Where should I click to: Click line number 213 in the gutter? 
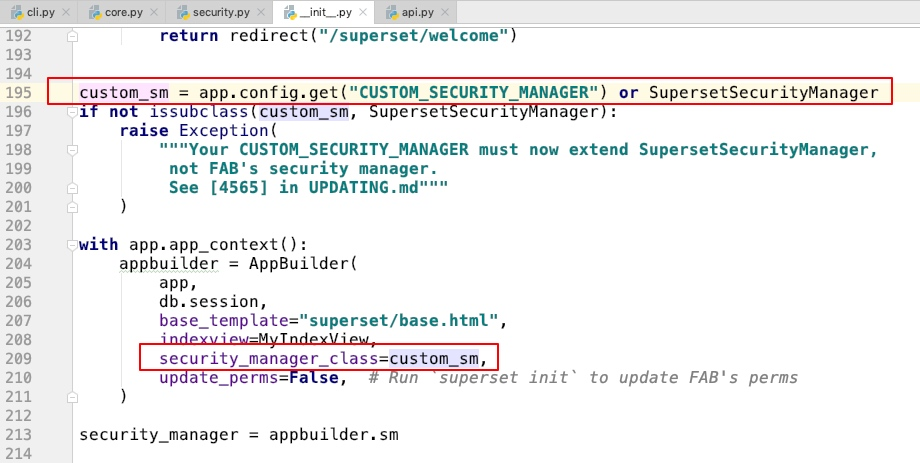click(x=18, y=435)
